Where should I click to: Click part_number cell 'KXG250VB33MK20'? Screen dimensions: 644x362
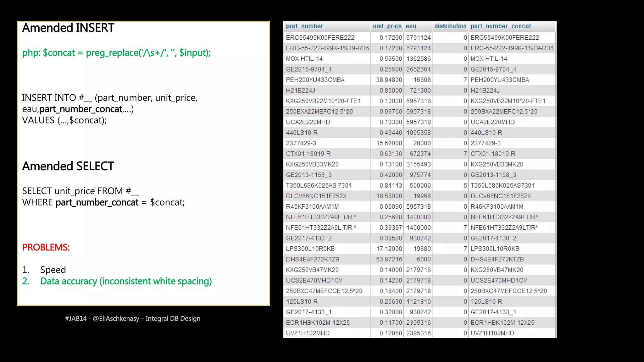coord(312,164)
